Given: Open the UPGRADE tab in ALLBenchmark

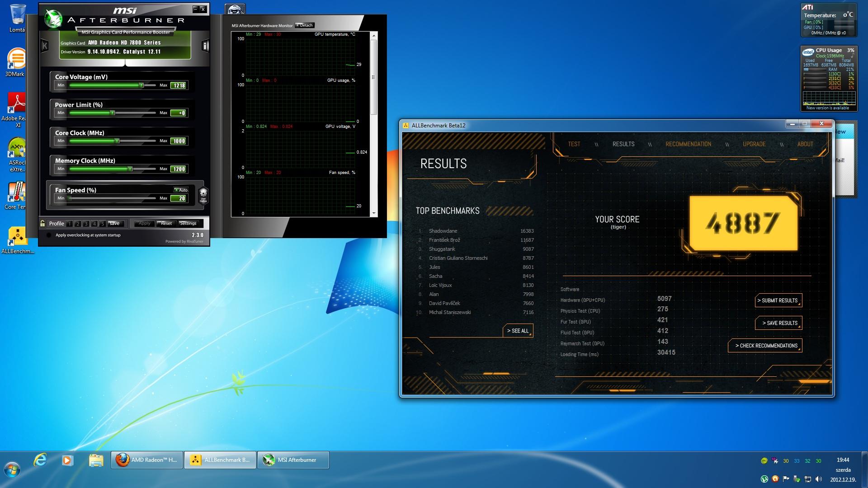Looking at the screenshot, I should coord(754,144).
